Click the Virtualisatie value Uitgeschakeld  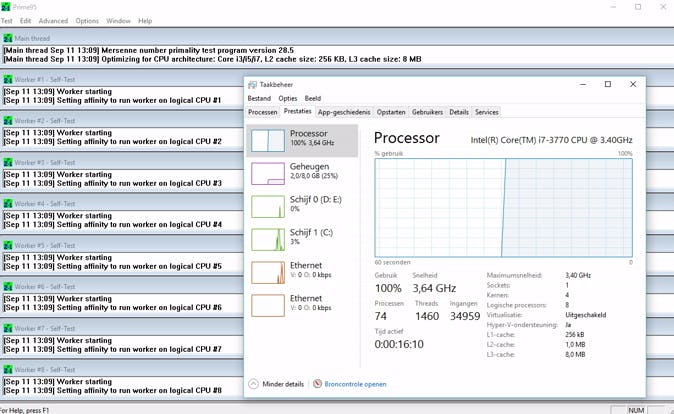[586, 315]
